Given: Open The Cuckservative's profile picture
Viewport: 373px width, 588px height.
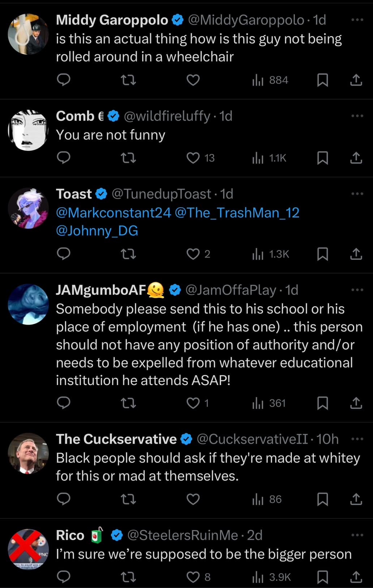Looking at the screenshot, I should pos(28,453).
